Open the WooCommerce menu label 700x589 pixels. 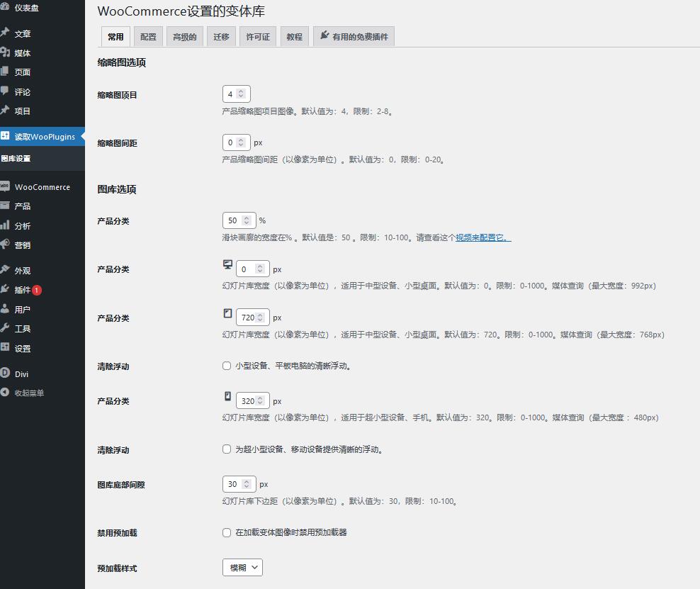(x=43, y=187)
